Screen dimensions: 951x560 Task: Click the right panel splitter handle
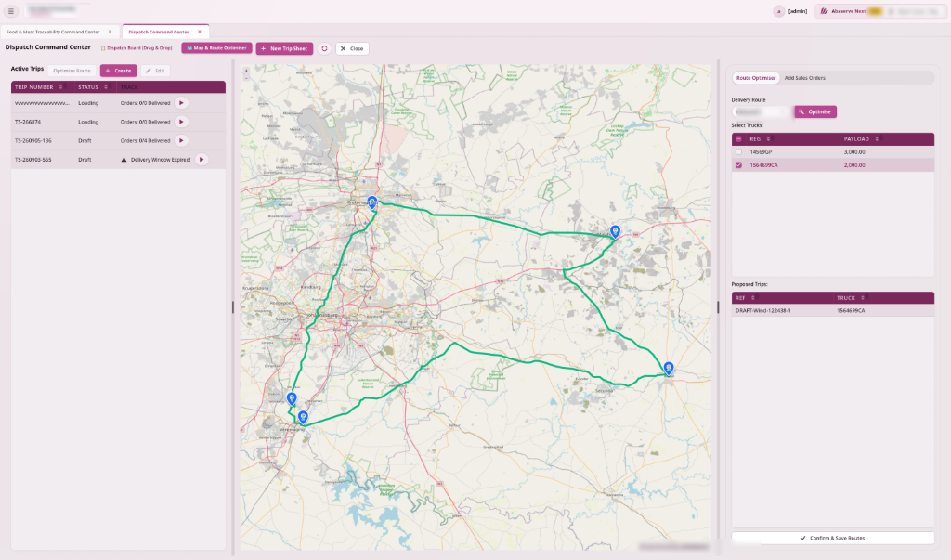[718, 307]
